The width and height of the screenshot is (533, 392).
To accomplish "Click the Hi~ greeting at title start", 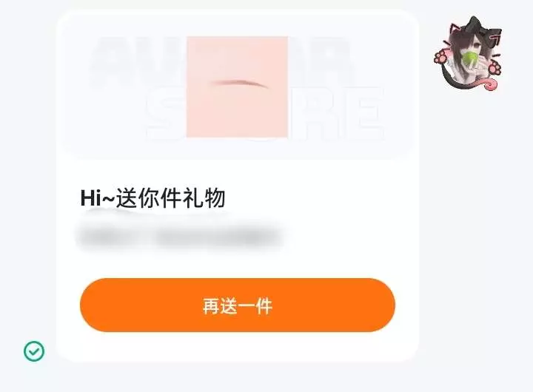I will (x=98, y=198).
